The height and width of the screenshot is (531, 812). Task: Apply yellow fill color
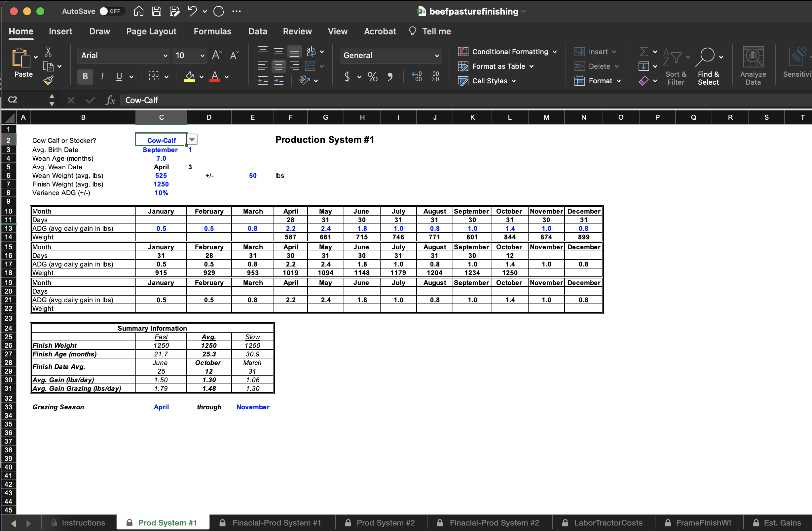[x=190, y=77]
